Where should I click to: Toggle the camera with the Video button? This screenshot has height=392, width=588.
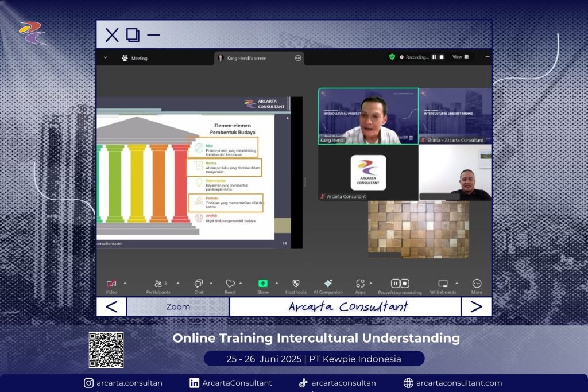[111, 284]
